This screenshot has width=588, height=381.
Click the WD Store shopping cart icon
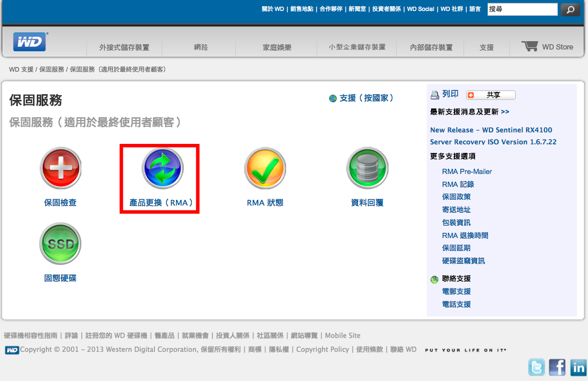[x=530, y=46]
